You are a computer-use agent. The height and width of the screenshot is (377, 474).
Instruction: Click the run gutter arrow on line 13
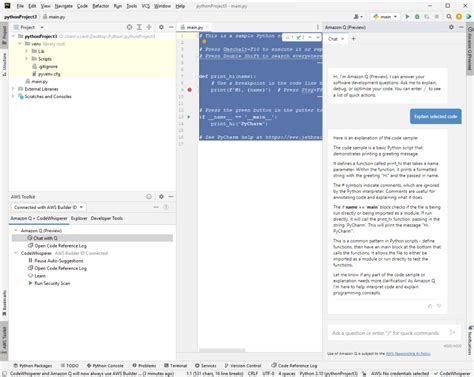point(189,117)
